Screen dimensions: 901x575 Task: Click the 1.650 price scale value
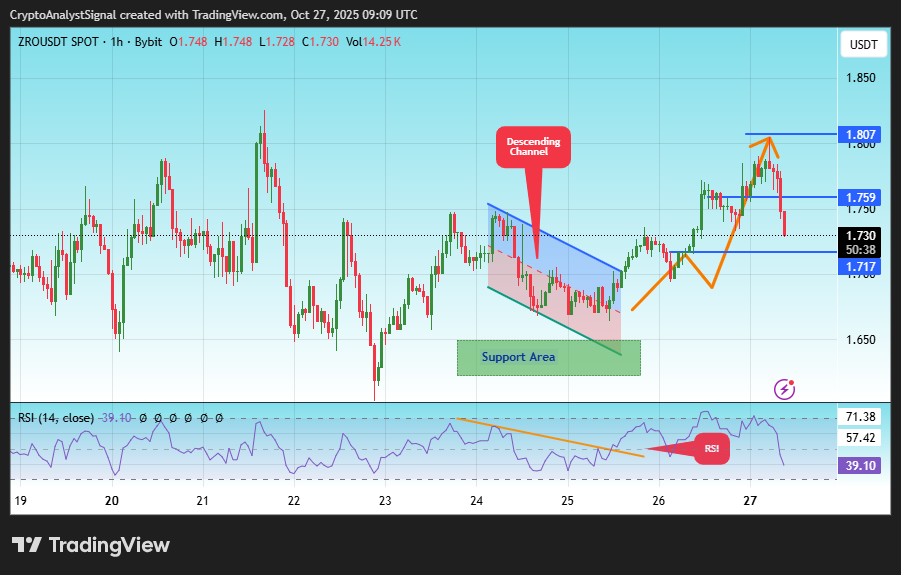coord(861,339)
